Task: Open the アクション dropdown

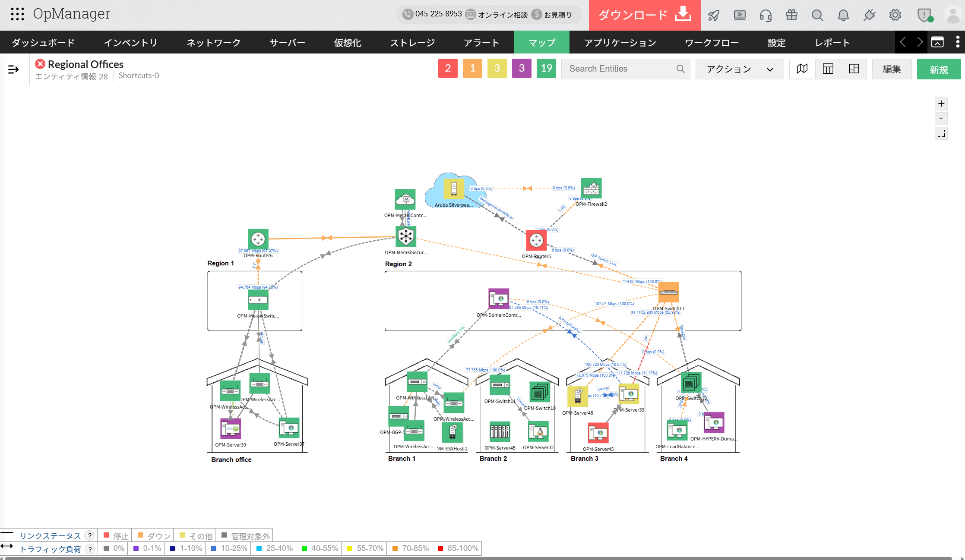Action: (x=740, y=69)
